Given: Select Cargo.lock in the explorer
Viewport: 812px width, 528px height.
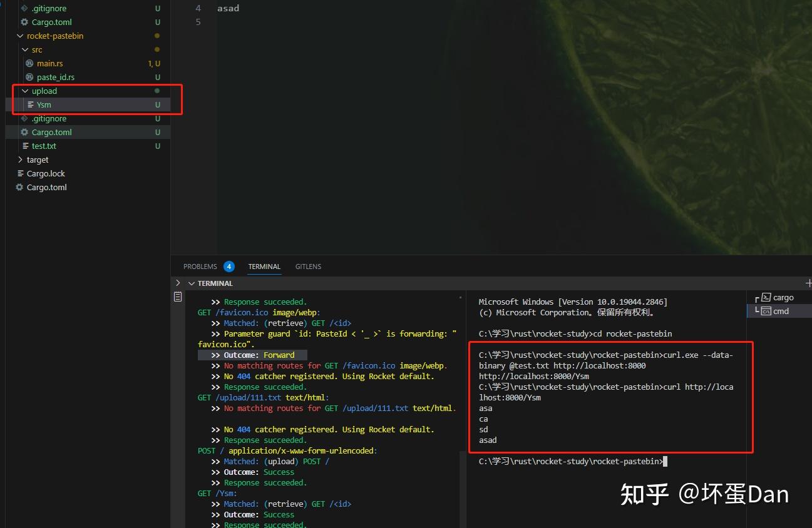Looking at the screenshot, I should pyautogui.click(x=46, y=173).
